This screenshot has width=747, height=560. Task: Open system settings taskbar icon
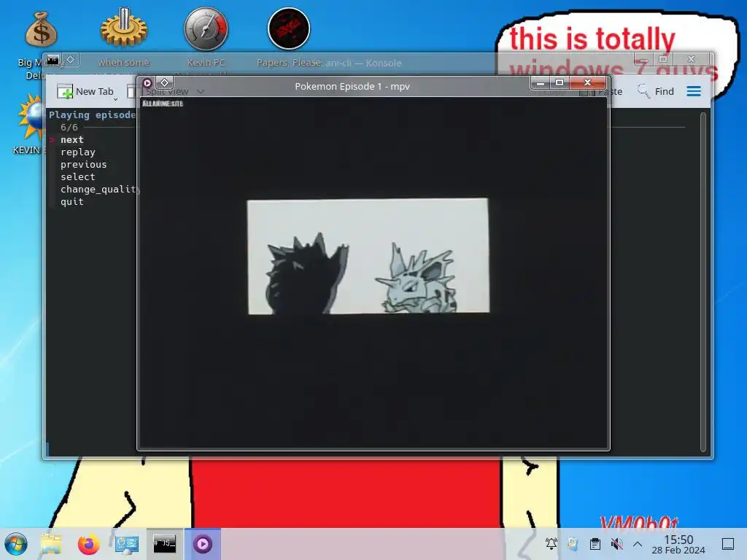point(126,544)
